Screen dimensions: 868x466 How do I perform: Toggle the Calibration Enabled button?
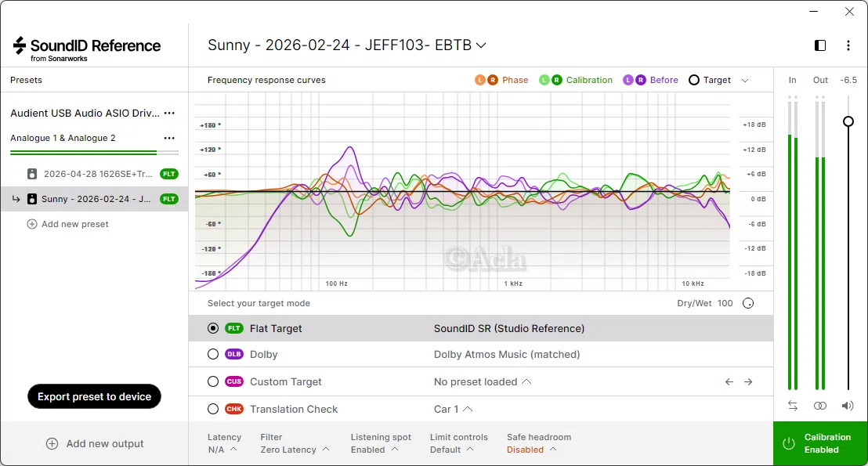coord(820,443)
